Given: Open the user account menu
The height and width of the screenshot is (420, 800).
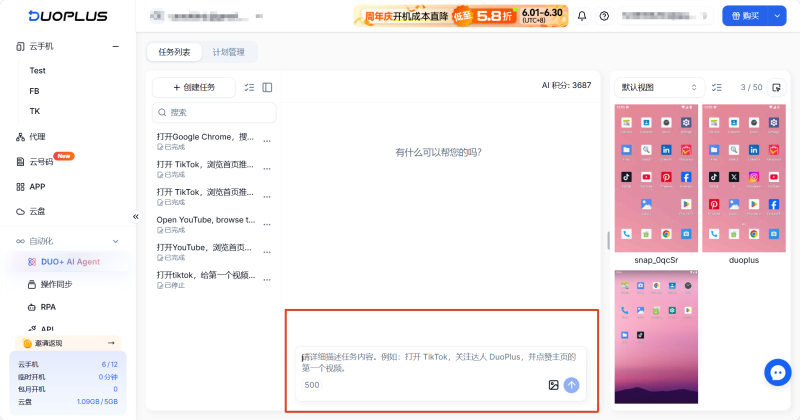Looking at the screenshot, I should [665, 16].
